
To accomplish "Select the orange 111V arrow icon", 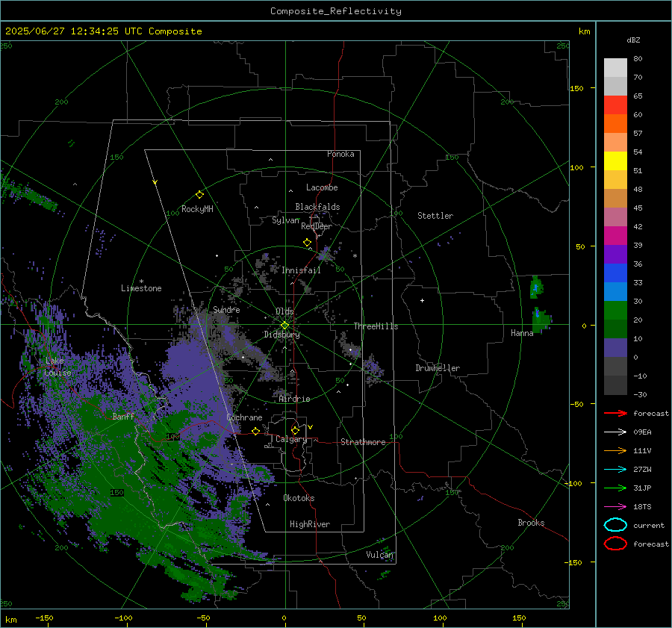I will (x=615, y=450).
